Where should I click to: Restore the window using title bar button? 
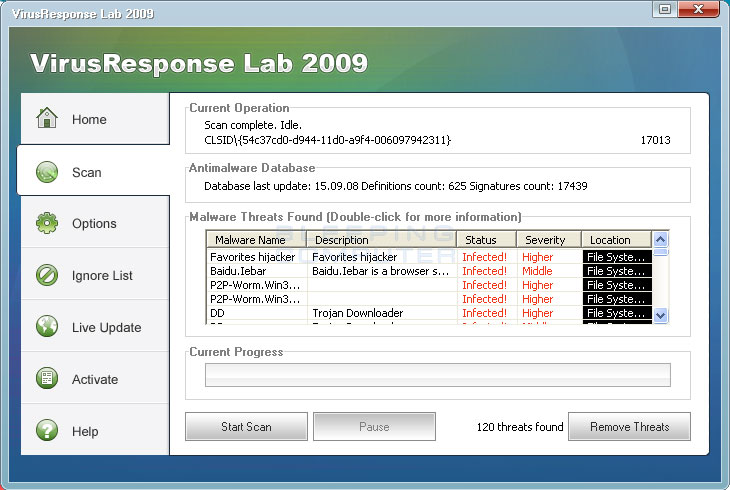[x=665, y=9]
